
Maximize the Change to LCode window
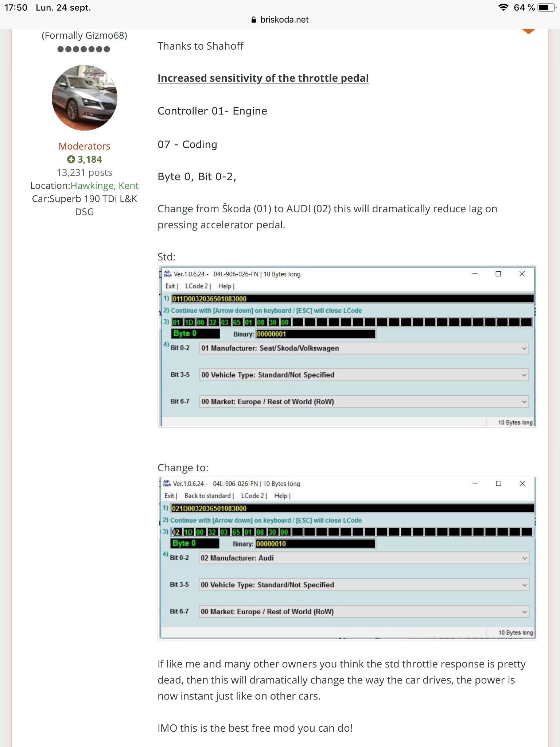(x=499, y=483)
